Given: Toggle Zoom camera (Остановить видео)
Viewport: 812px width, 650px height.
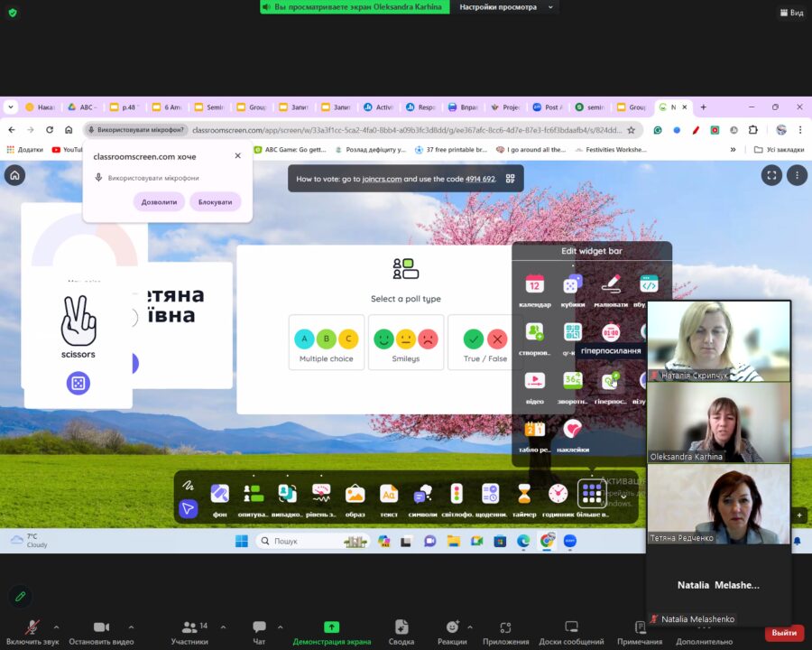Looking at the screenshot, I should coord(101,634).
